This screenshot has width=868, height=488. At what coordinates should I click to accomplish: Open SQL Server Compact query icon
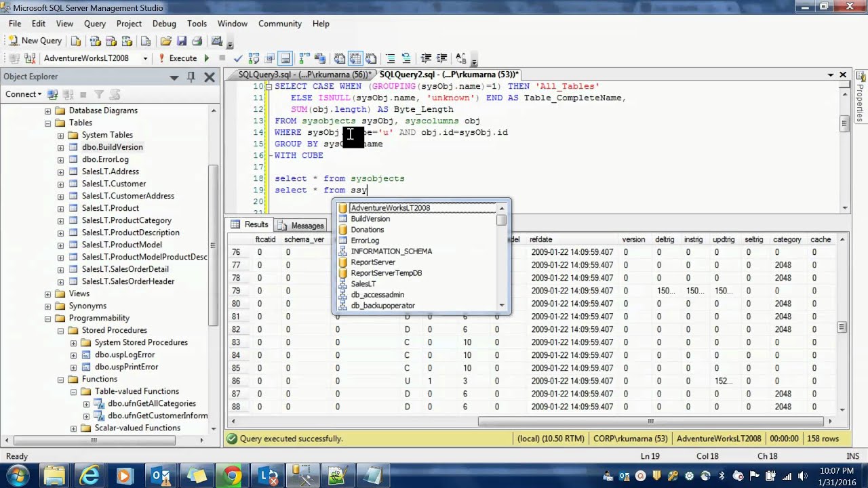(146, 41)
